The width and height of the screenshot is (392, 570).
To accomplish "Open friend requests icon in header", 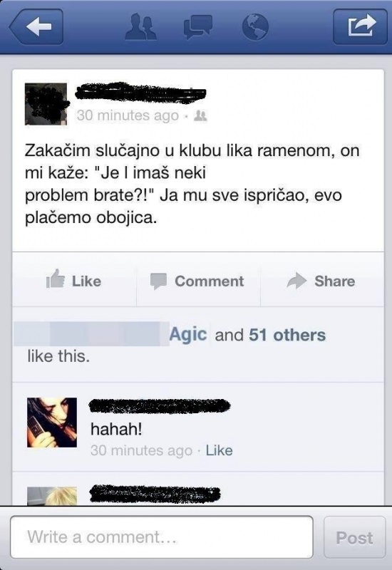I will point(140,26).
